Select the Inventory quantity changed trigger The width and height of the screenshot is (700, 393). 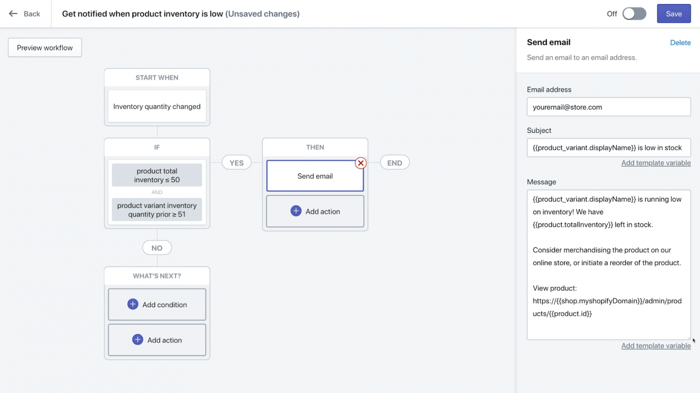point(157,107)
